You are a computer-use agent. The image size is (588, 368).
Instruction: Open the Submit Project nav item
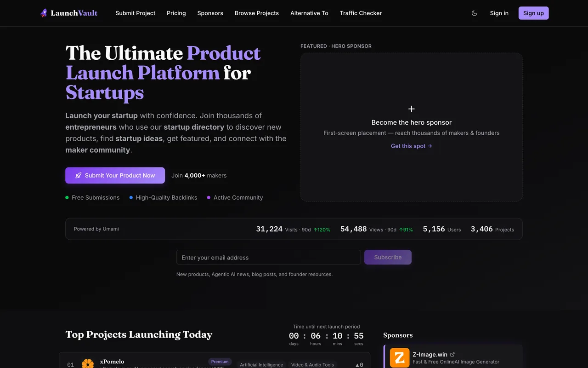136,13
